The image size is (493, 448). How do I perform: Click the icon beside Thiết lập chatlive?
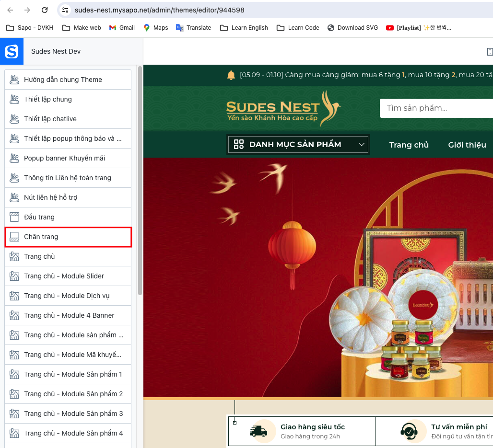pos(14,119)
